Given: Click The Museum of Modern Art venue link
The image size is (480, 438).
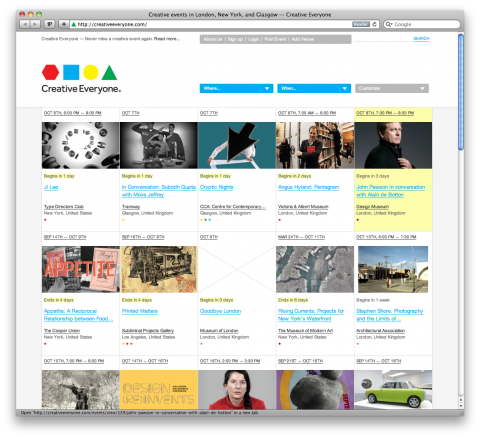Looking at the screenshot, I should click(x=305, y=331).
